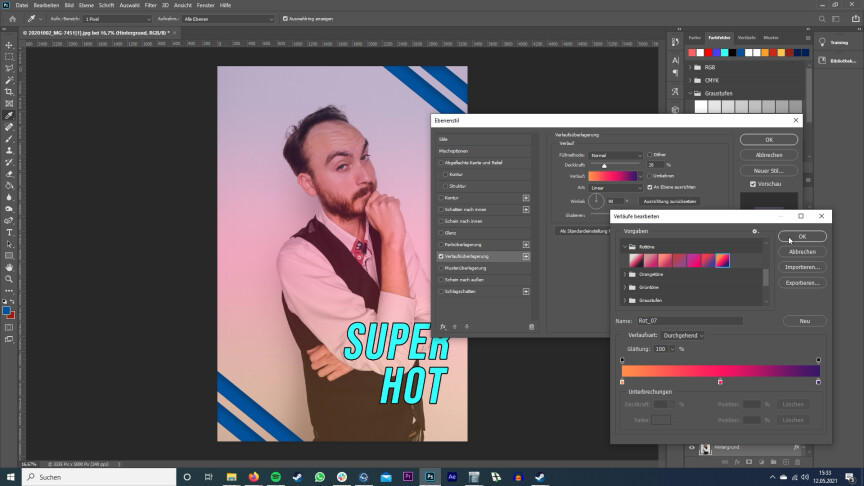Open the Verlaufsart dropdown
Screen dimensions: 864x486
(684, 335)
